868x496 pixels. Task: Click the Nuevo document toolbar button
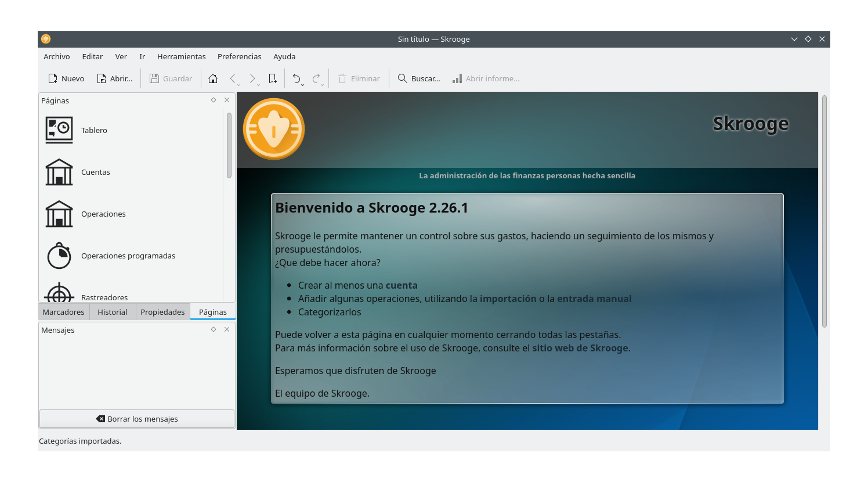(66, 78)
